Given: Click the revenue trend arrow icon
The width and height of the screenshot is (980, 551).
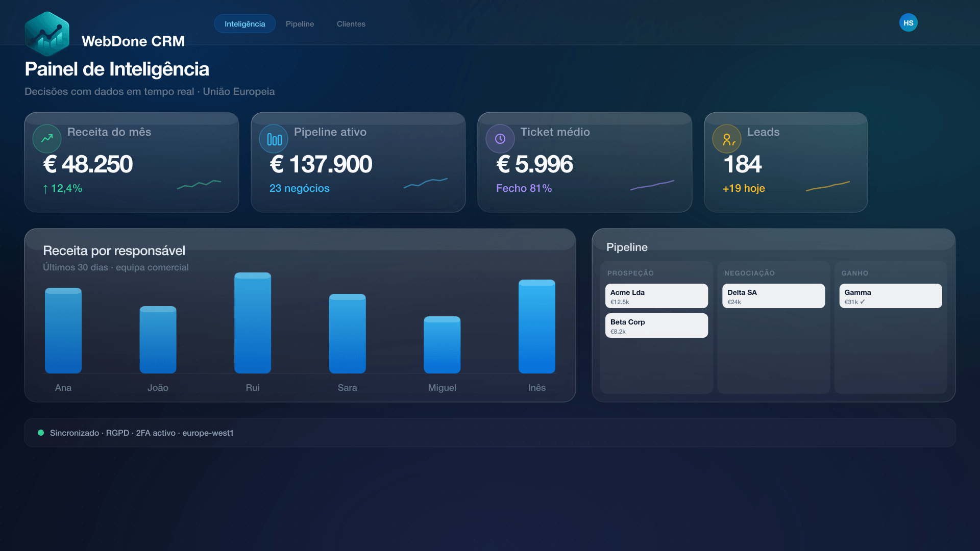Looking at the screenshot, I should coord(47,139).
